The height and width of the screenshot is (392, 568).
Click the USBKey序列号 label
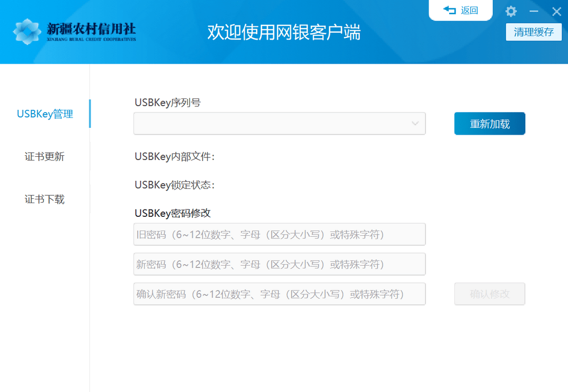tap(167, 103)
